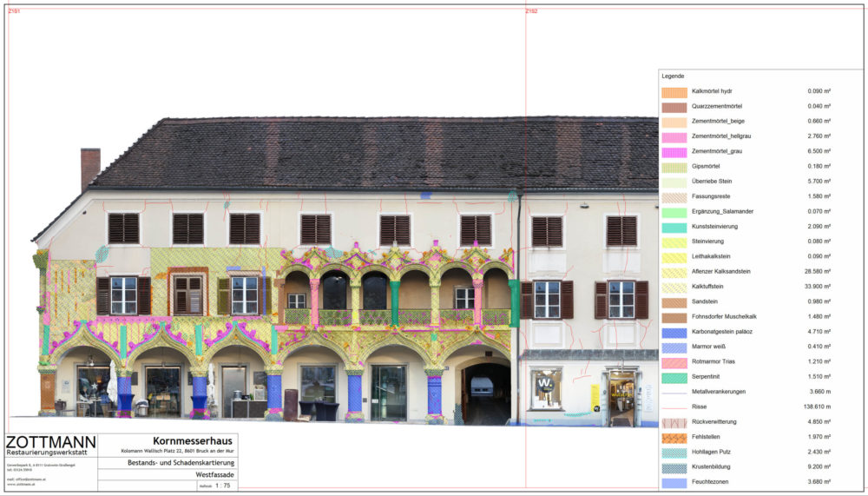Click the 'Fassungsreste' label

pyautogui.click(x=711, y=196)
